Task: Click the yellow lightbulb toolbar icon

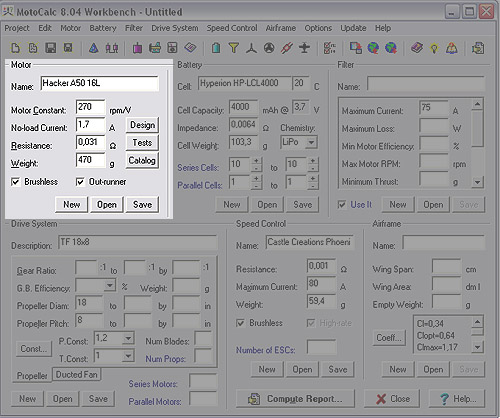Action: [434, 49]
